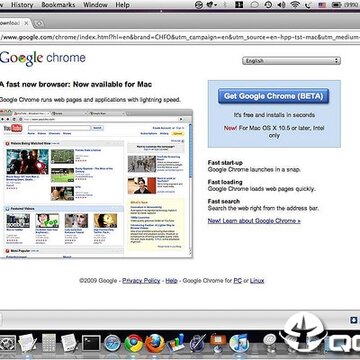Click Google Chrome logo on page
Image resolution: width=360 pixels, height=360 pixels.
click(x=43, y=58)
